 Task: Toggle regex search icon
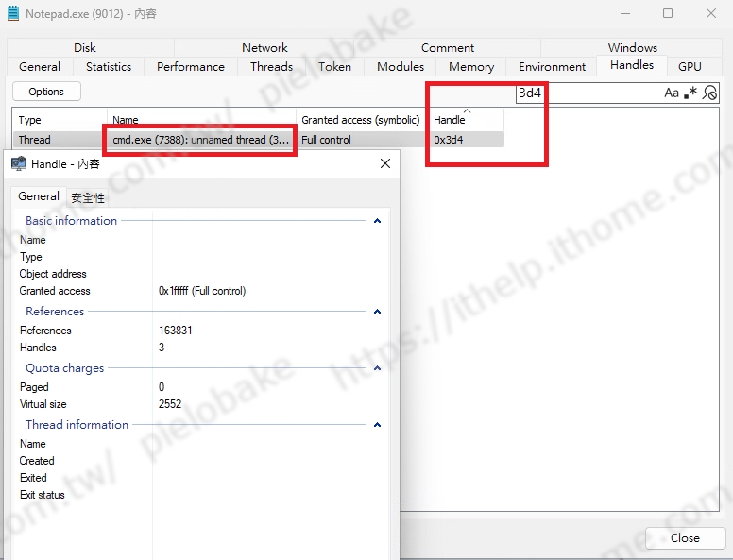[690, 93]
